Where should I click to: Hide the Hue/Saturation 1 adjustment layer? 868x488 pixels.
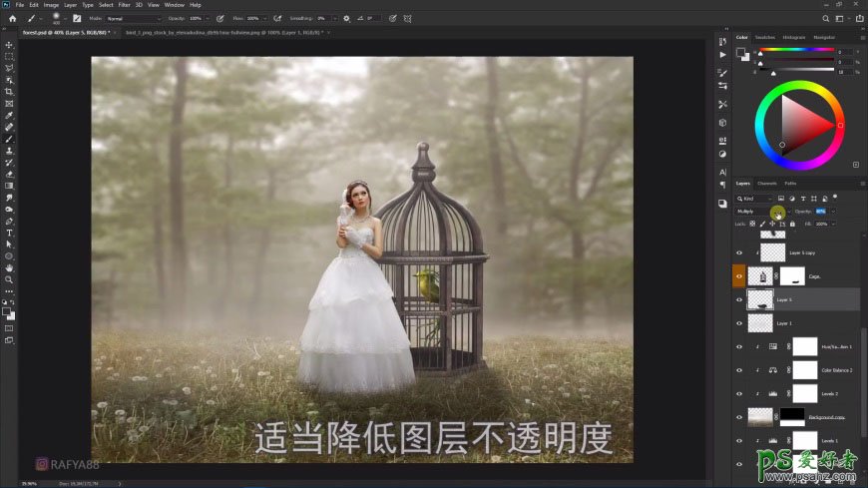[739, 346]
